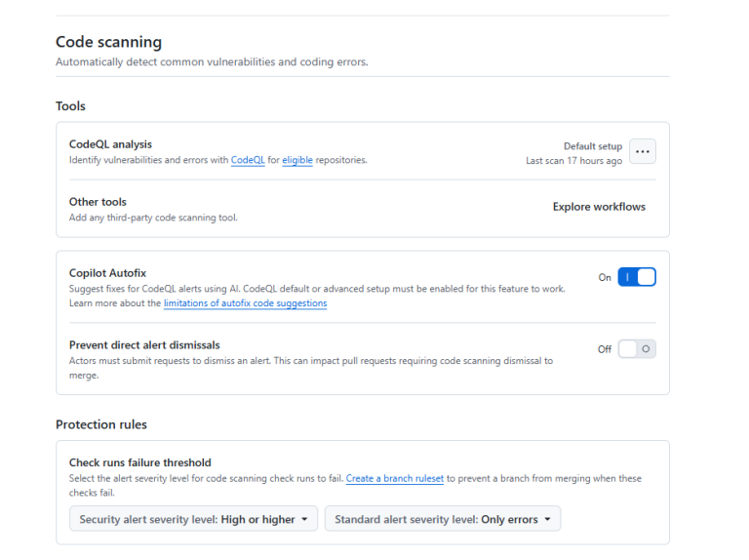Open the CodeQL analysis three-dot options menu

[x=642, y=151]
